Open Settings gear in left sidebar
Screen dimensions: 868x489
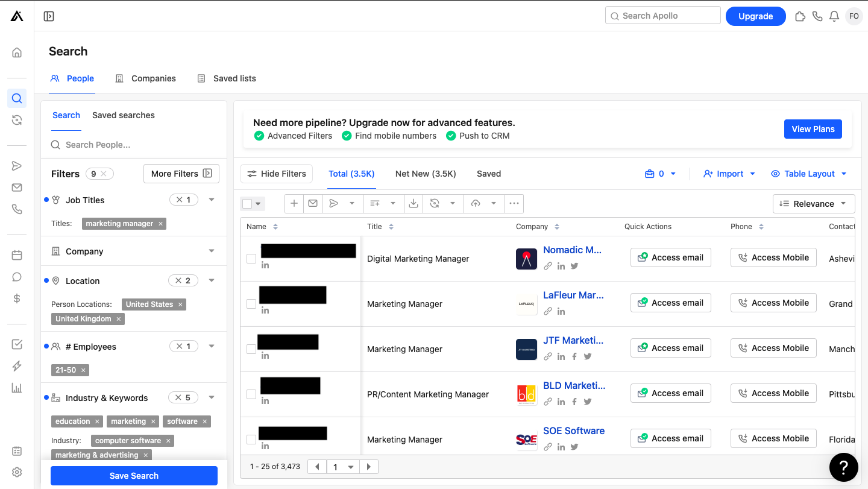pyautogui.click(x=17, y=472)
